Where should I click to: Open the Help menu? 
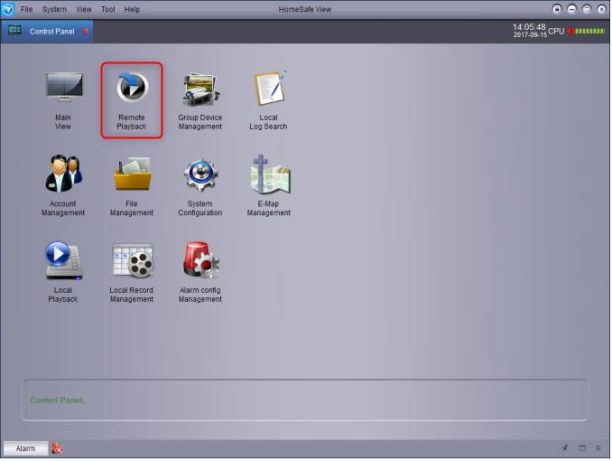point(132,9)
